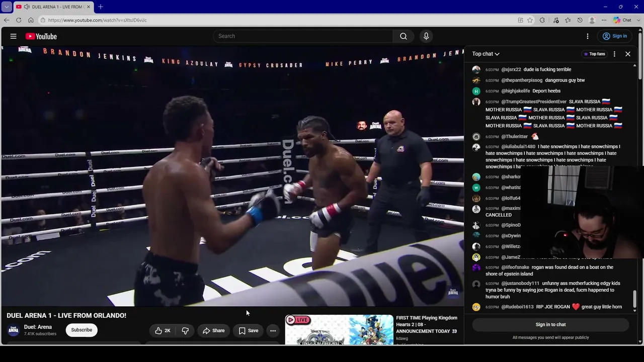Open browser favorites list icon
The image size is (644, 362).
point(568,20)
